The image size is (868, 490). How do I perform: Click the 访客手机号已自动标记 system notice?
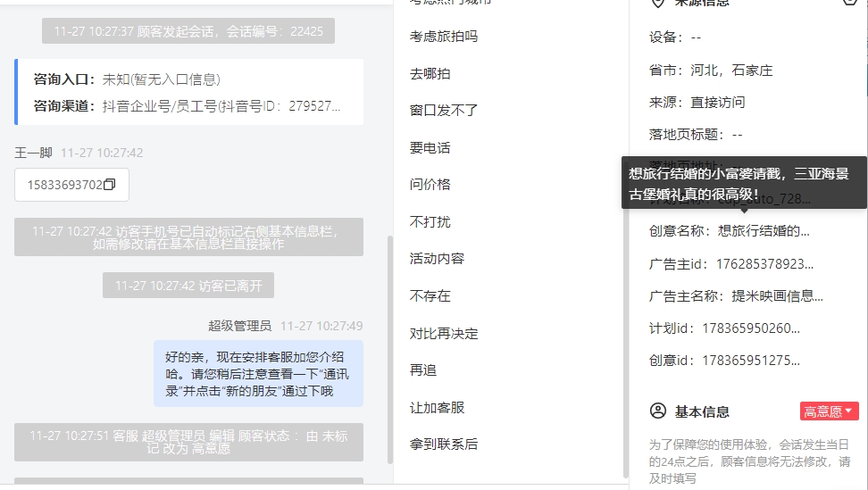pyautogui.click(x=188, y=237)
